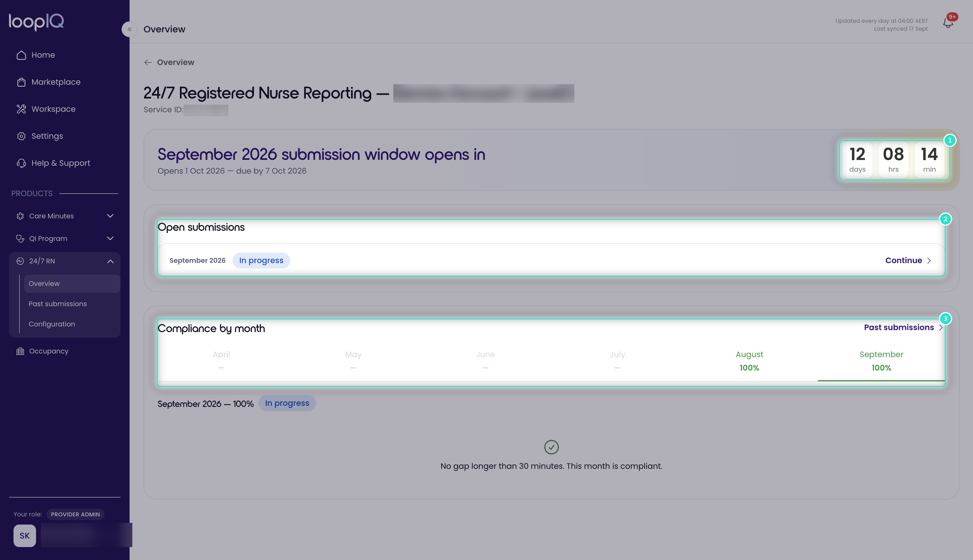
Task: Expand the Care Minutes chevron
Action: tap(110, 216)
